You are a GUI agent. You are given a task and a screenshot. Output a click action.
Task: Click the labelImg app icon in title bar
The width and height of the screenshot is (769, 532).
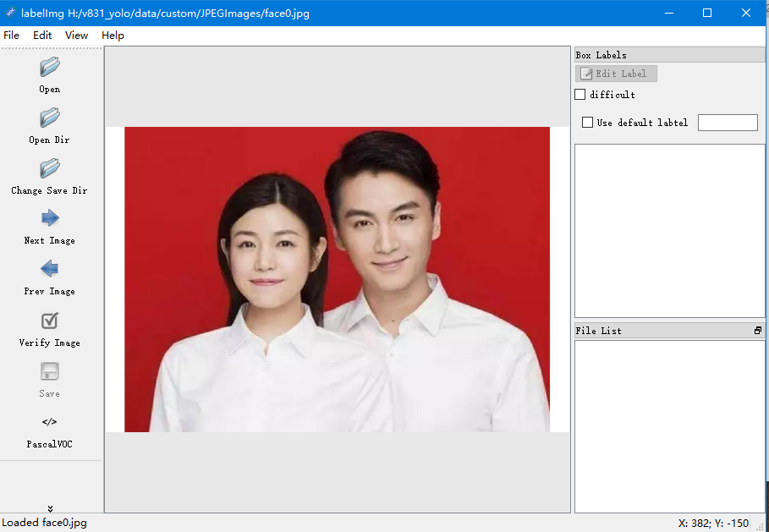(10, 13)
